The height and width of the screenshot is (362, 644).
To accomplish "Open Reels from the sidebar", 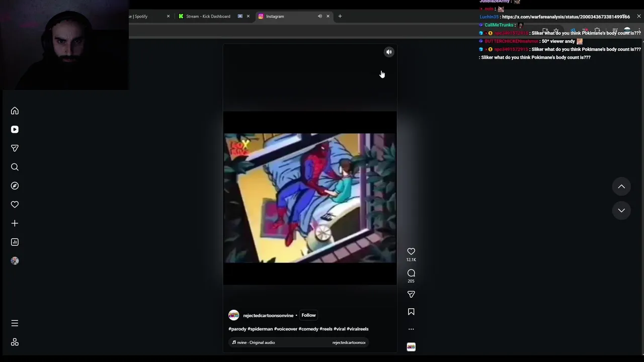I will pos(15,129).
